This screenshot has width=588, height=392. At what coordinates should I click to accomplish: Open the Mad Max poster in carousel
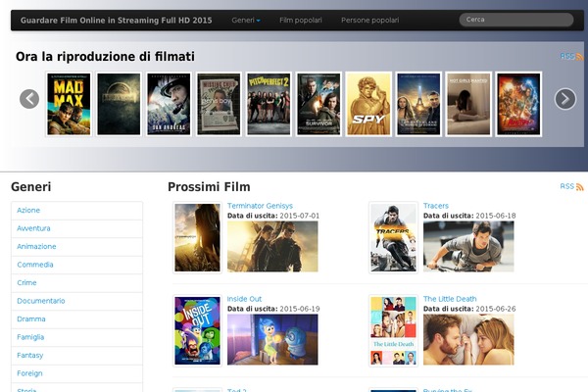(x=69, y=104)
